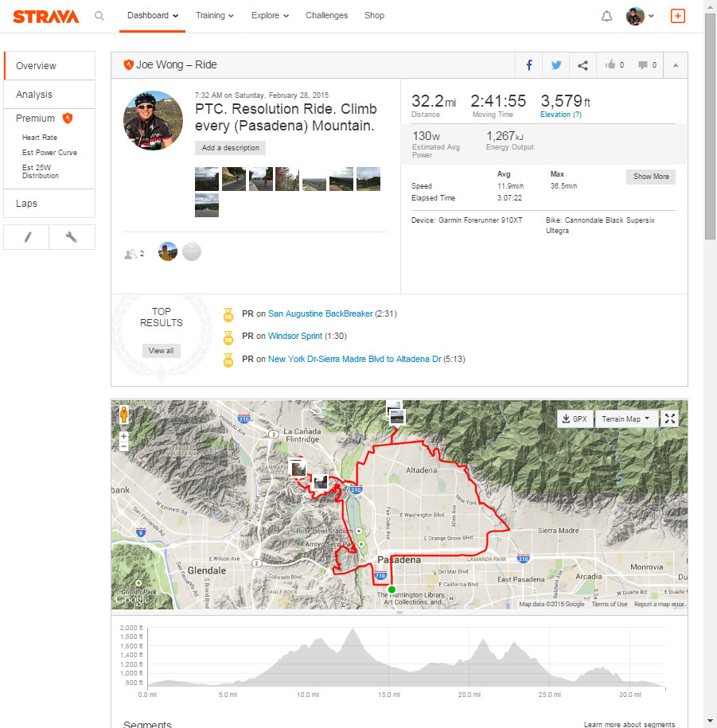Toggle fullscreen map view
Screen dimensions: 717x728
(x=669, y=419)
